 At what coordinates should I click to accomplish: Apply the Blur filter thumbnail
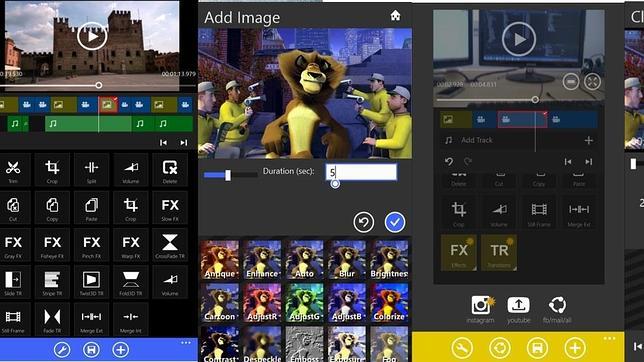pos(347,260)
